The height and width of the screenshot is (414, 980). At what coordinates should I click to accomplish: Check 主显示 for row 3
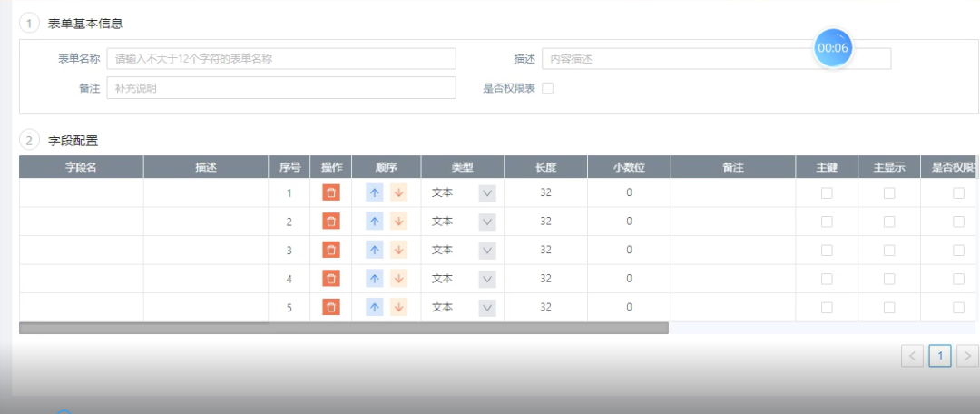888,251
